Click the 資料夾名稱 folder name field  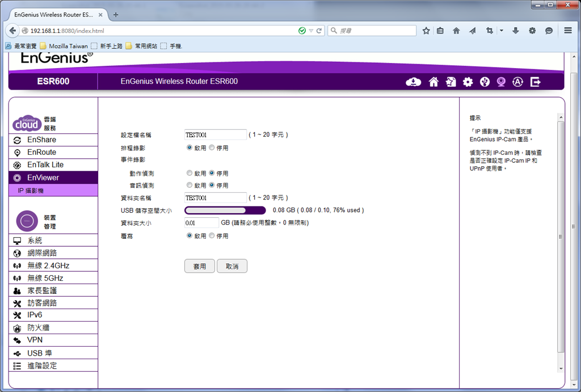[x=215, y=198]
